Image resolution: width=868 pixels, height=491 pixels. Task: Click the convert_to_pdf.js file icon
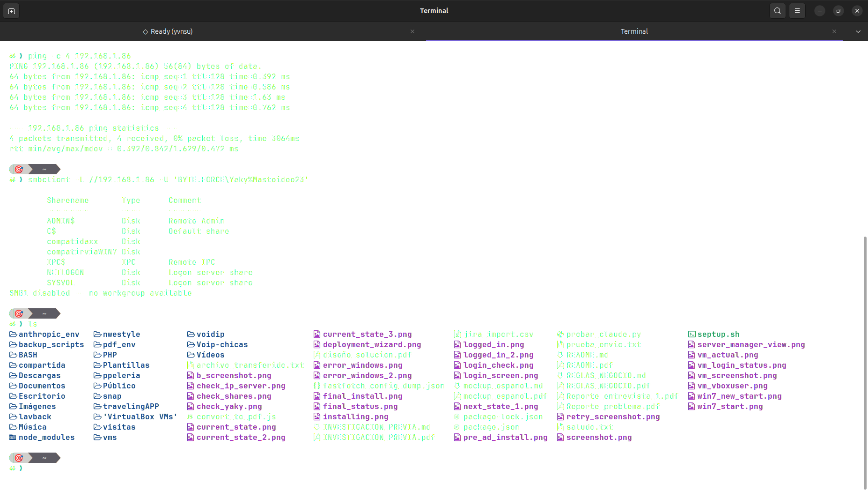pyautogui.click(x=190, y=417)
